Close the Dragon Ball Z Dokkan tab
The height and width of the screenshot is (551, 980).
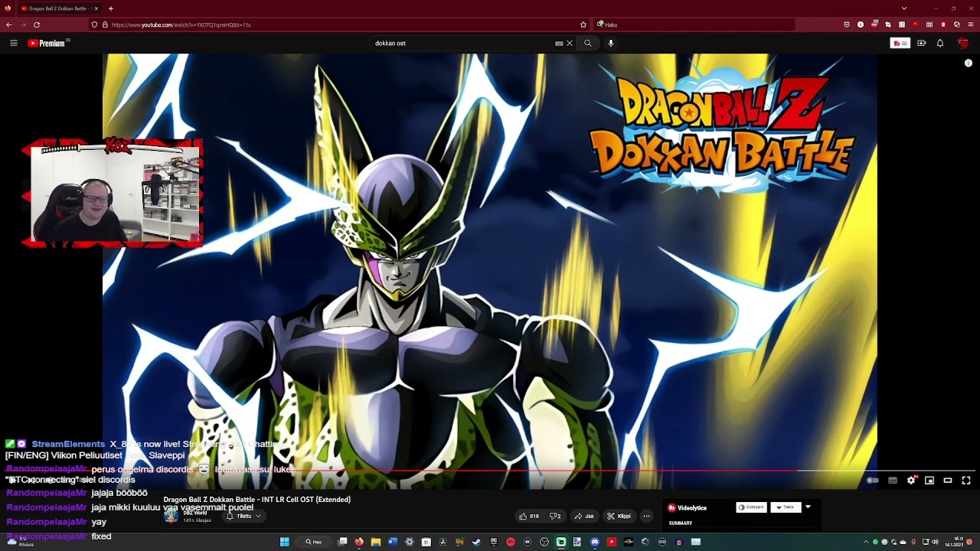[96, 8]
